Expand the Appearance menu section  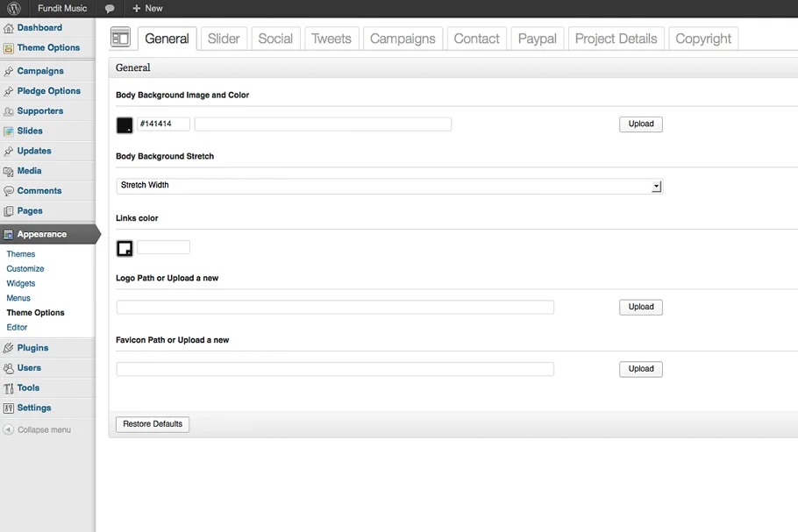(x=42, y=234)
